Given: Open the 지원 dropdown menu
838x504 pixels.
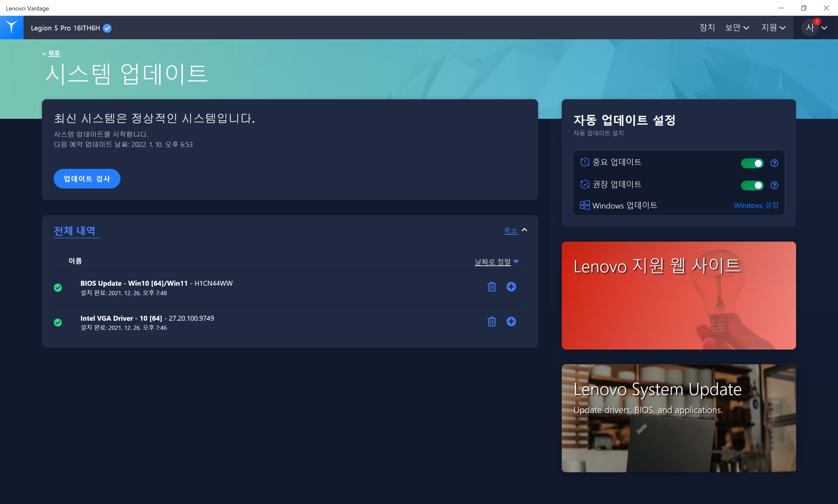Looking at the screenshot, I should [773, 27].
